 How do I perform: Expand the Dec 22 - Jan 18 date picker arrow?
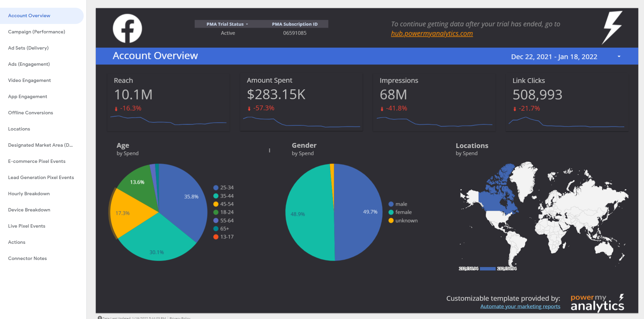tap(619, 56)
